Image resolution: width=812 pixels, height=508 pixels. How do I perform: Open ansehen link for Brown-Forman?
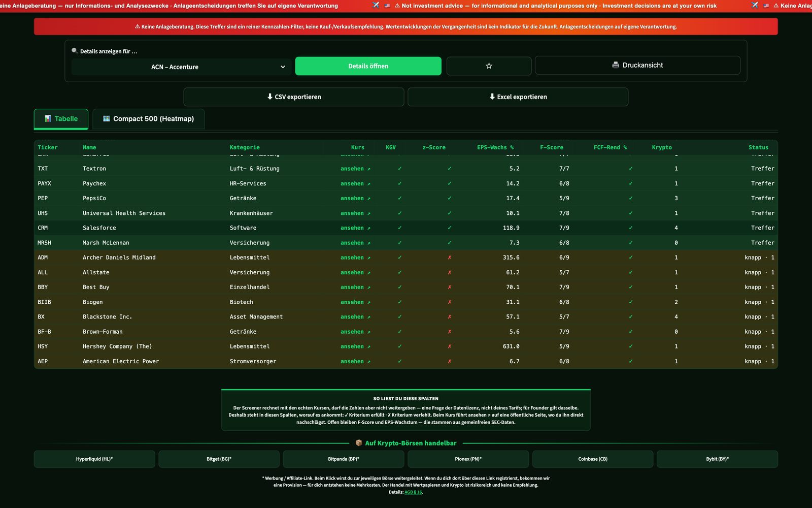[355, 332]
